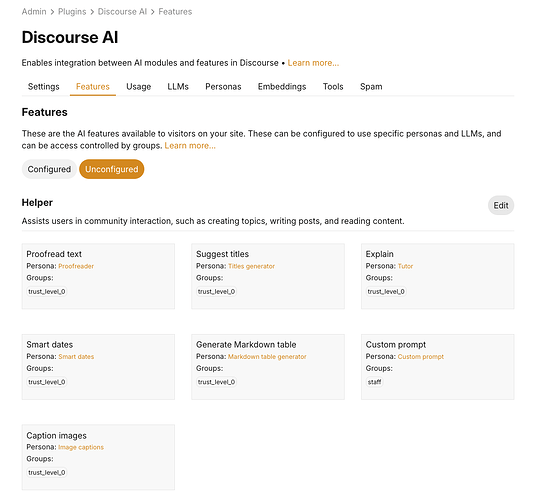Open Learn more link under Discourse AI title
The height and width of the screenshot is (499, 549).
[x=313, y=63]
